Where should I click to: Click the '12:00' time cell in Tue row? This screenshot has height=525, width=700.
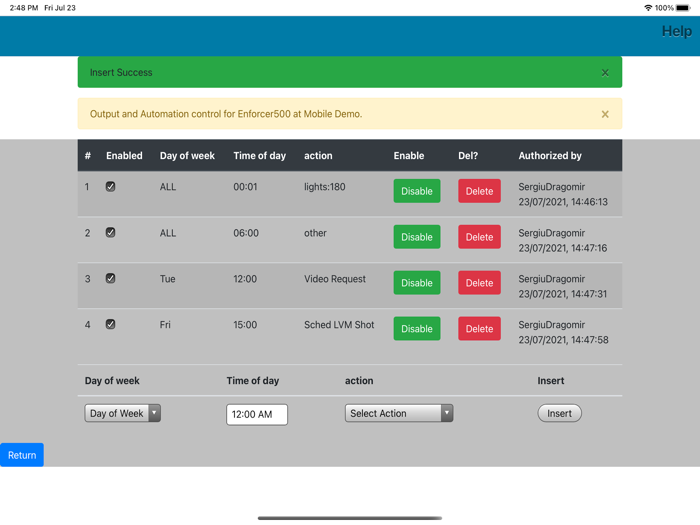(245, 279)
